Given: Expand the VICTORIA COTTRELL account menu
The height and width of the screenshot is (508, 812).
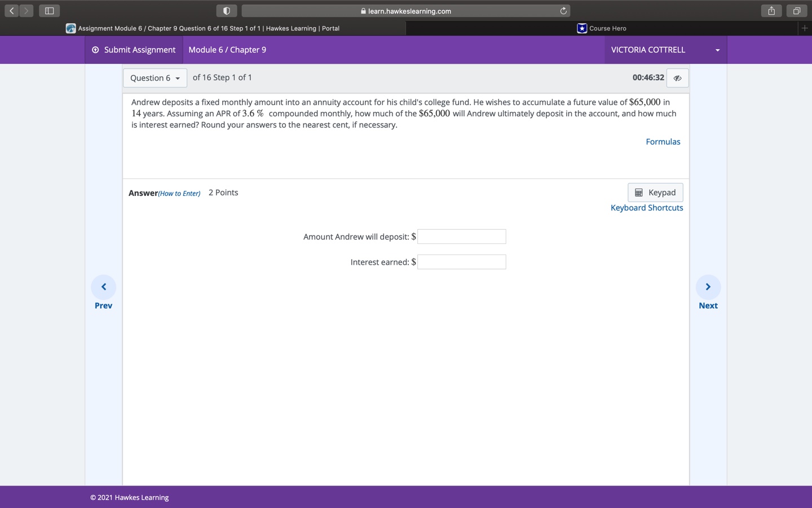Looking at the screenshot, I should (x=664, y=50).
